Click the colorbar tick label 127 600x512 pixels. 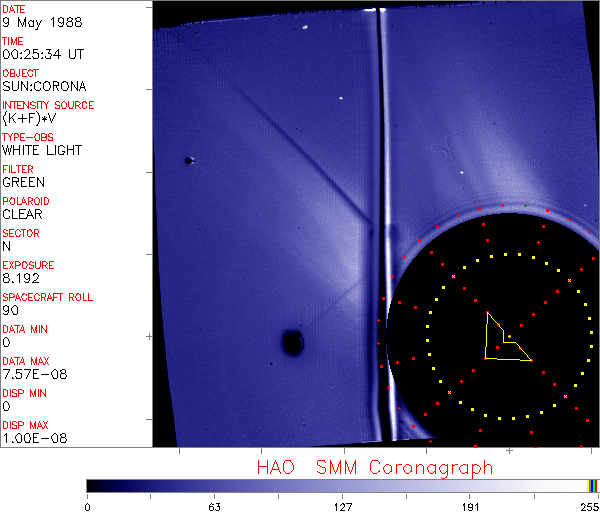click(343, 505)
